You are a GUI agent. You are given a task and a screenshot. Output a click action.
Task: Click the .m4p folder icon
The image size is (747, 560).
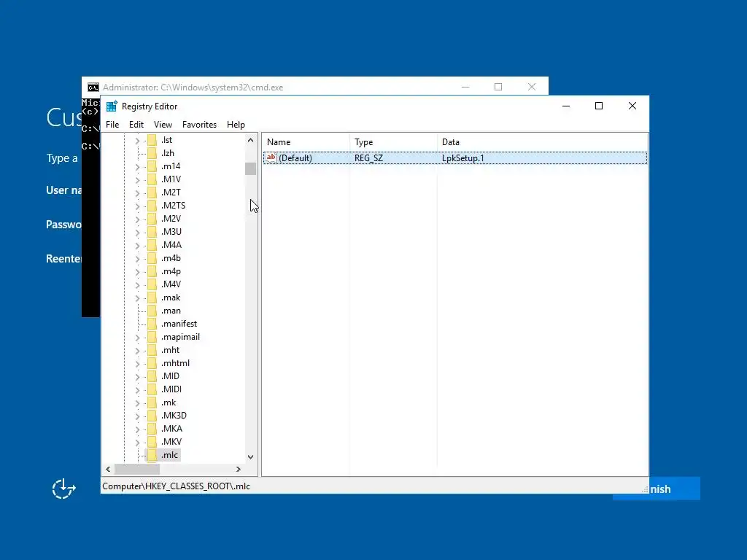point(152,271)
